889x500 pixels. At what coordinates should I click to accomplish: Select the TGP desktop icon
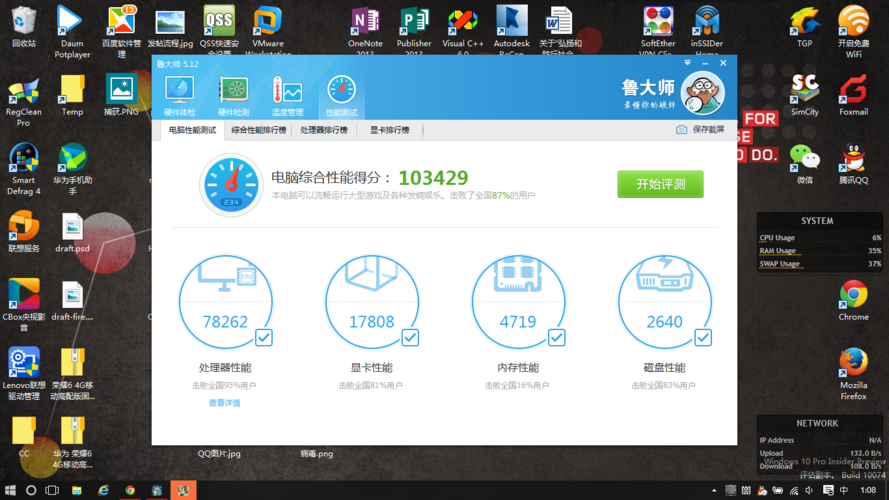(x=805, y=27)
